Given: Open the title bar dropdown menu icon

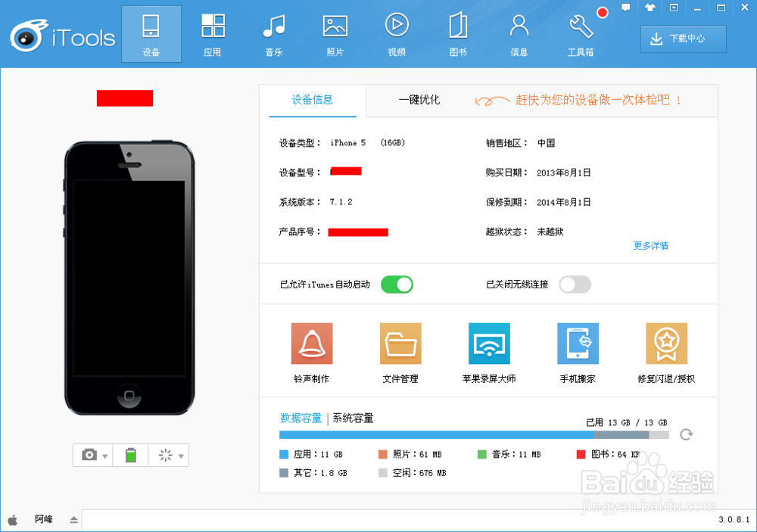Looking at the screenshot, I should tap(674, 8).
